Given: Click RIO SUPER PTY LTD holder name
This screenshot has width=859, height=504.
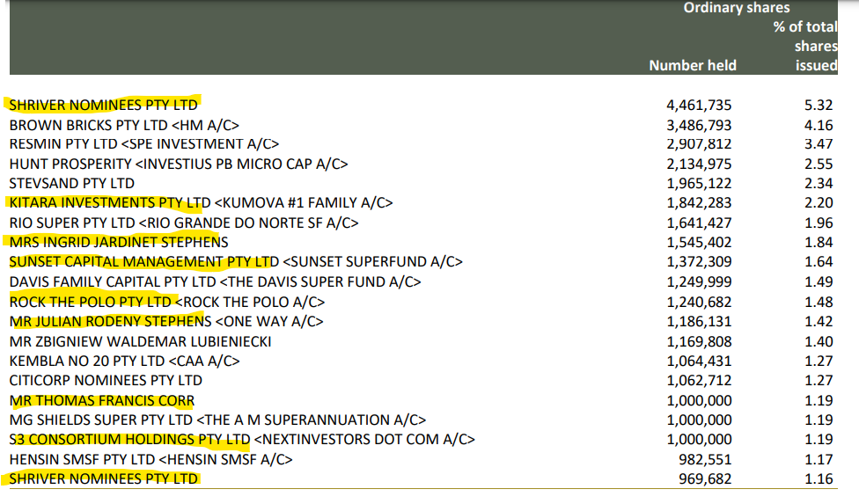Looking at the screenshot, I should (x=72, y=223).
